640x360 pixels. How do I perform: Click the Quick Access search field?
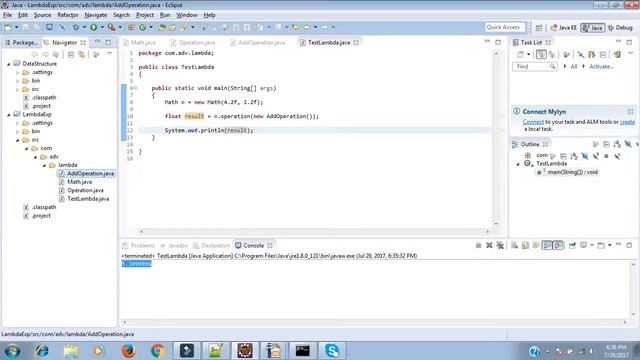click(504, 27)
